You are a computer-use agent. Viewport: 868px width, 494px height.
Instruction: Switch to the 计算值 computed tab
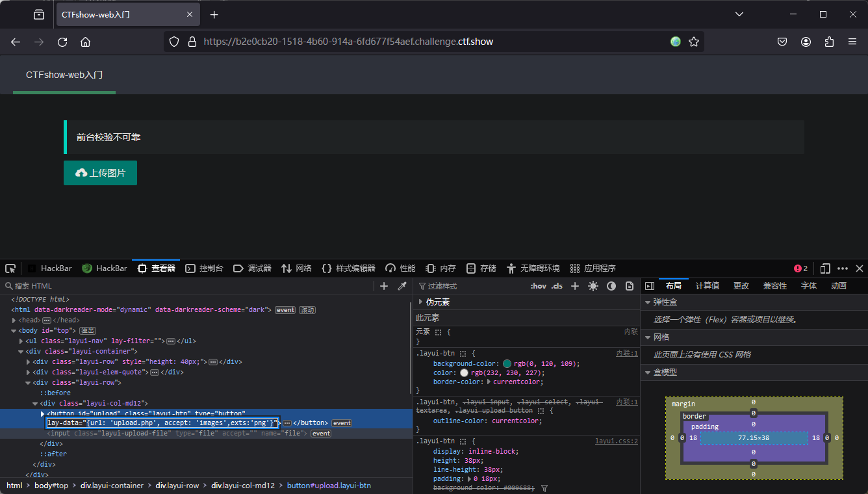point(708,286)
